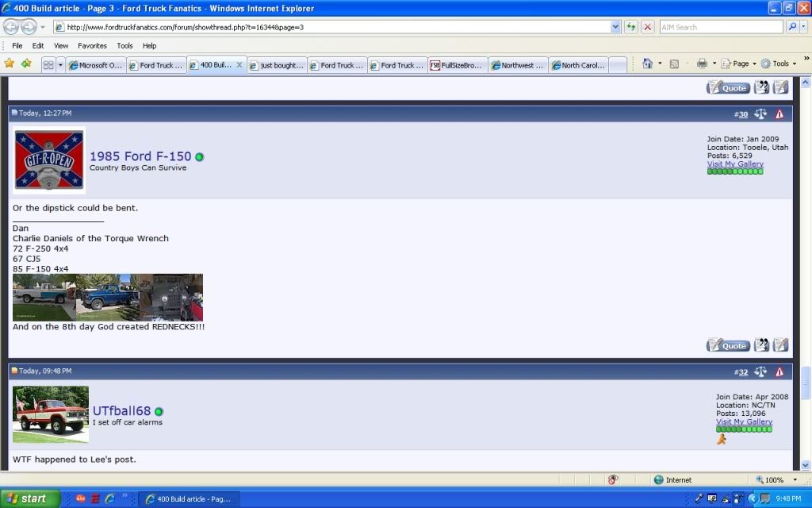Open the #32 post permalink
This screenshot has height=508, width=812.
pyautogui.click(x=743, y=371)
